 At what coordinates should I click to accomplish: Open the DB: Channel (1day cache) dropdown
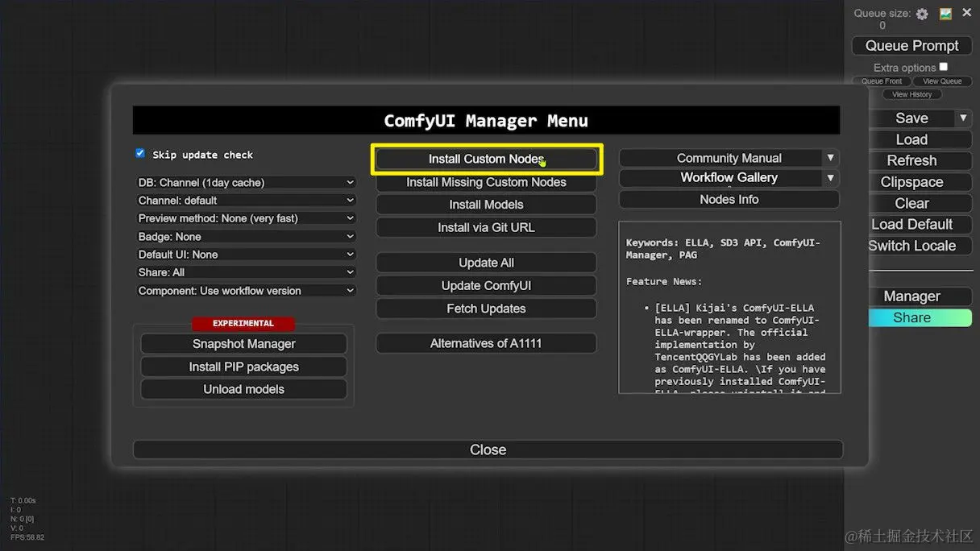246,183
